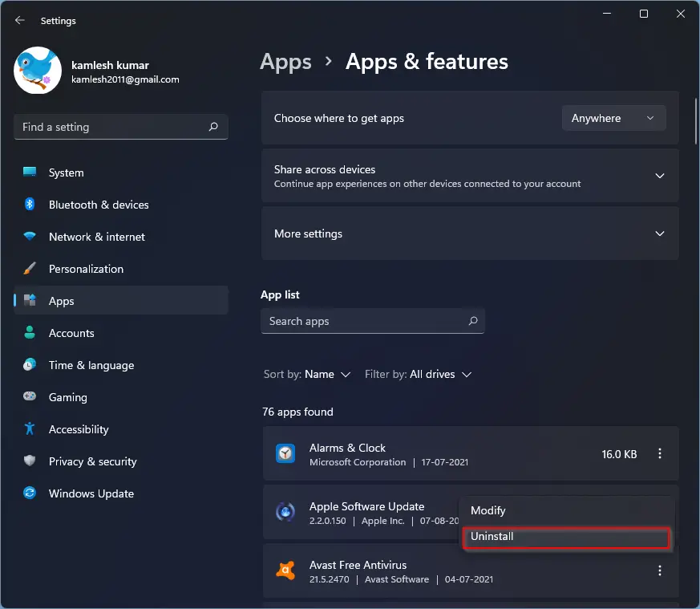This screenshot has width=700, height=609.
Task: Click the Privacy & security shield icon
Action: click(x=30, y=461)
